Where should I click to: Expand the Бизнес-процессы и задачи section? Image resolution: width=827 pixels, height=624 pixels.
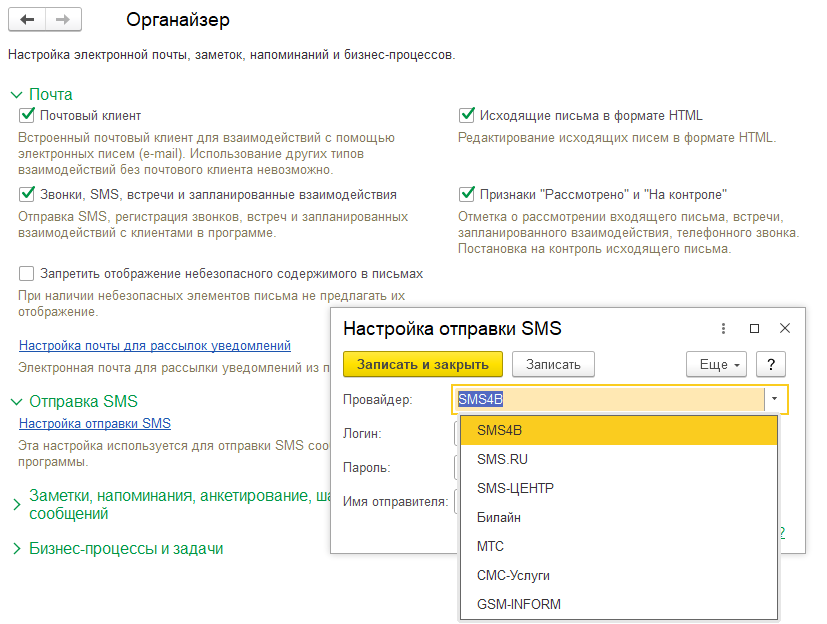point(16,549)
